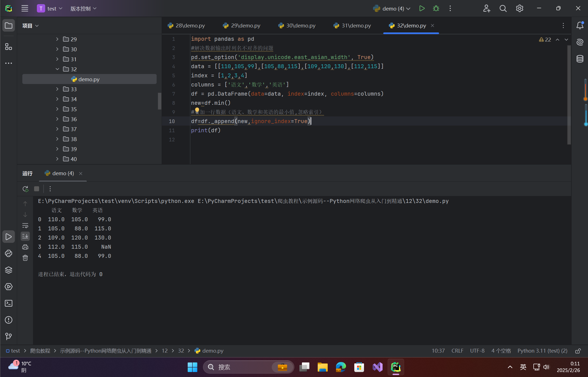Image resolution: width=588 pixels, height=377 pixels.
Task: Open the Project tool window icon
Action: click(x=9, y=26)
